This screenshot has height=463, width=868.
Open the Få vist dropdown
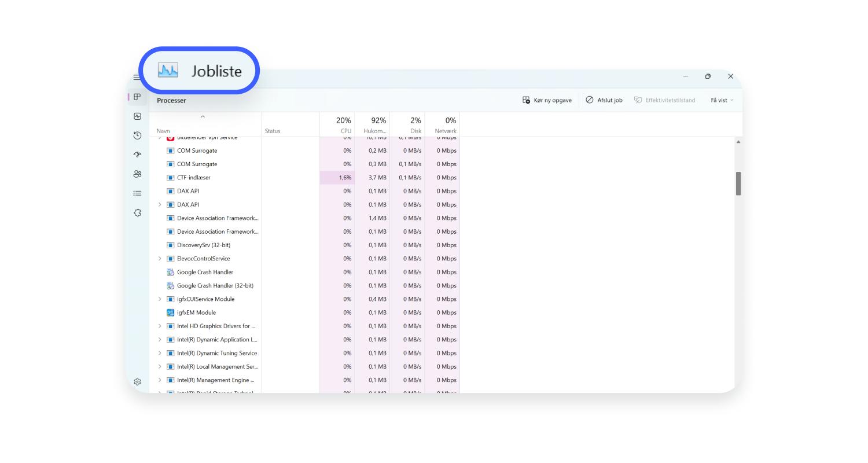tap(722, 100)
